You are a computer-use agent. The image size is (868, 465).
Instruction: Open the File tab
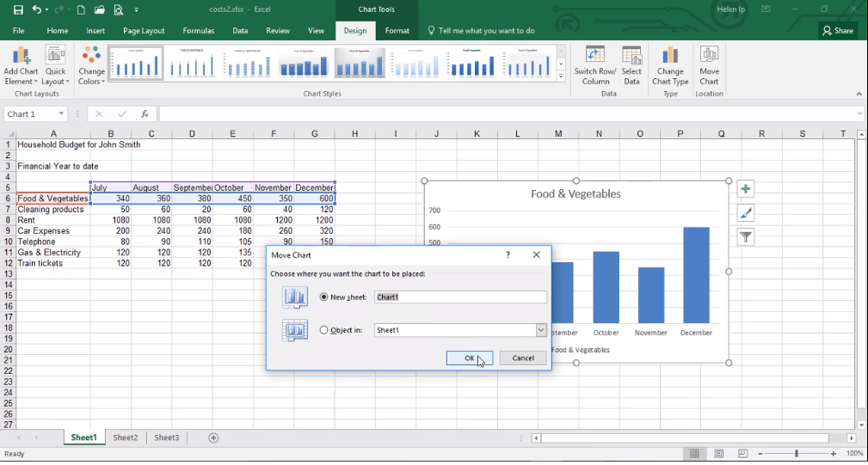[x=18, y=31]
